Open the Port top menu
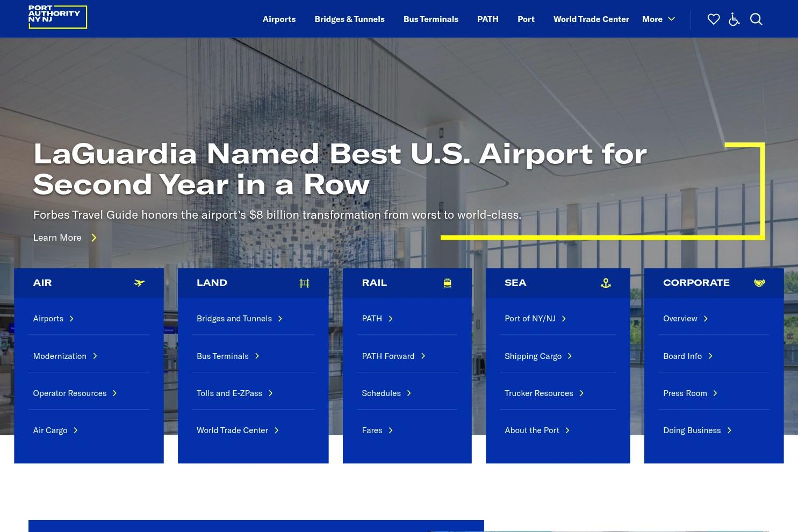The height and width of the screenshot is (532, 798). (526, 19)
